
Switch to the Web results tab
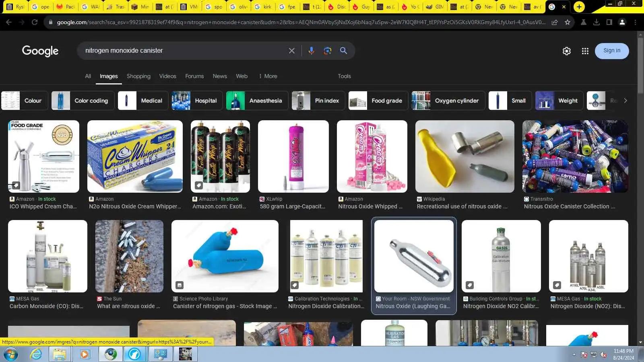(x=242, y=76)
